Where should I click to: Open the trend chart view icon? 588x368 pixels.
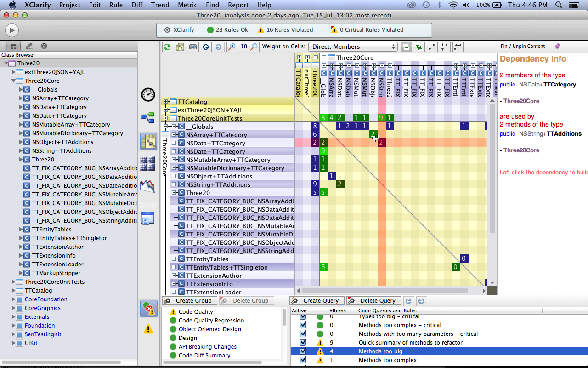(x=148, y=186)
